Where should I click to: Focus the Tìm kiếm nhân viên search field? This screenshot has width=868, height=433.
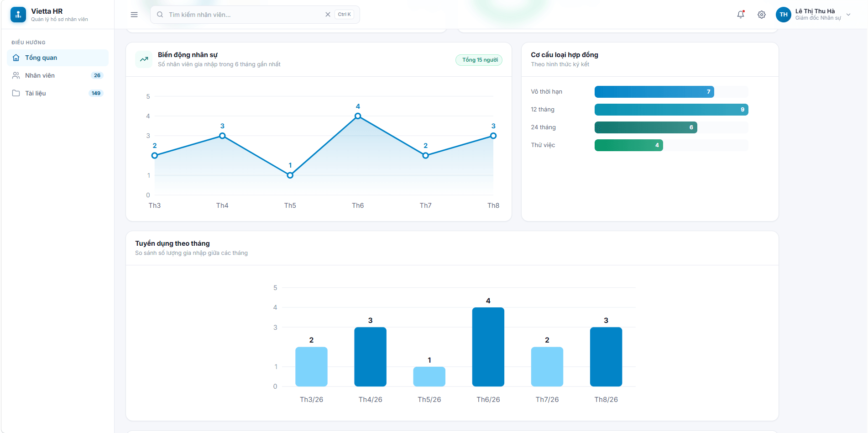pos(255,15)
